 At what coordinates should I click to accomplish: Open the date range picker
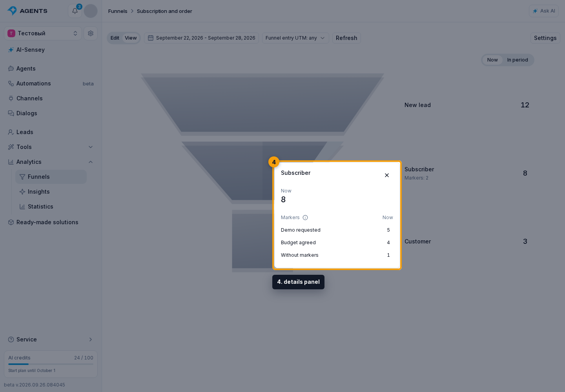[201, 38]
